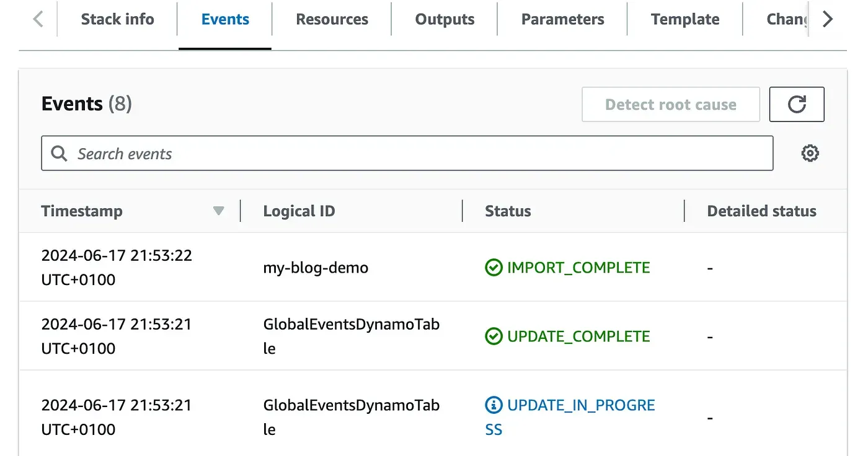This screenshot has width=868, height=456.
Task: Switch to the Stack info tab
Action: [117, 19]
